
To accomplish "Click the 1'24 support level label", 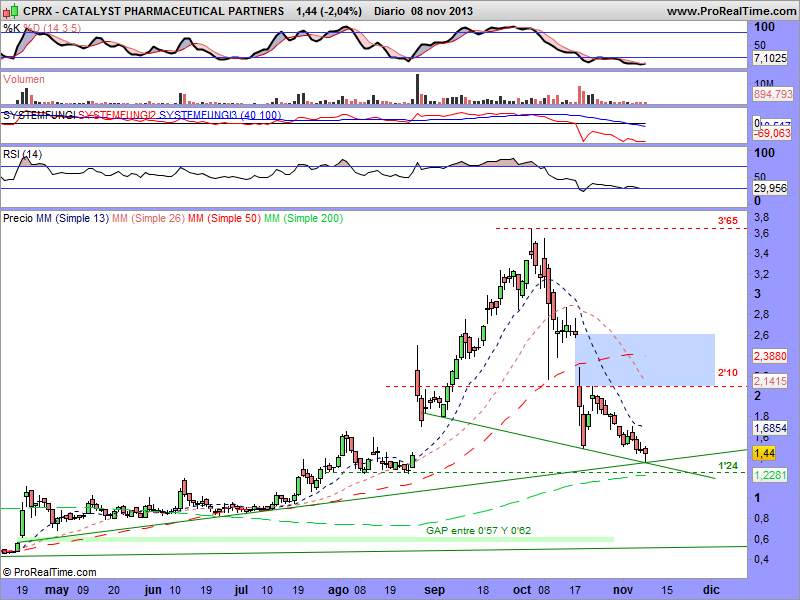I will coord(728,466).
